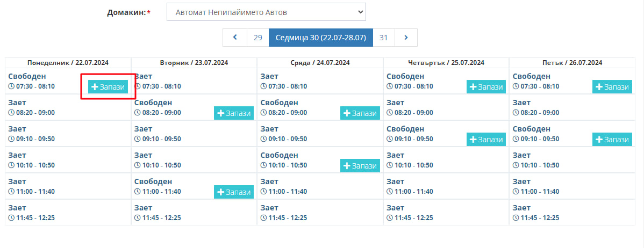
Task: Reserve Wednesday 08:20 - 09:00 slot
Action: click(x=360, y=113)
